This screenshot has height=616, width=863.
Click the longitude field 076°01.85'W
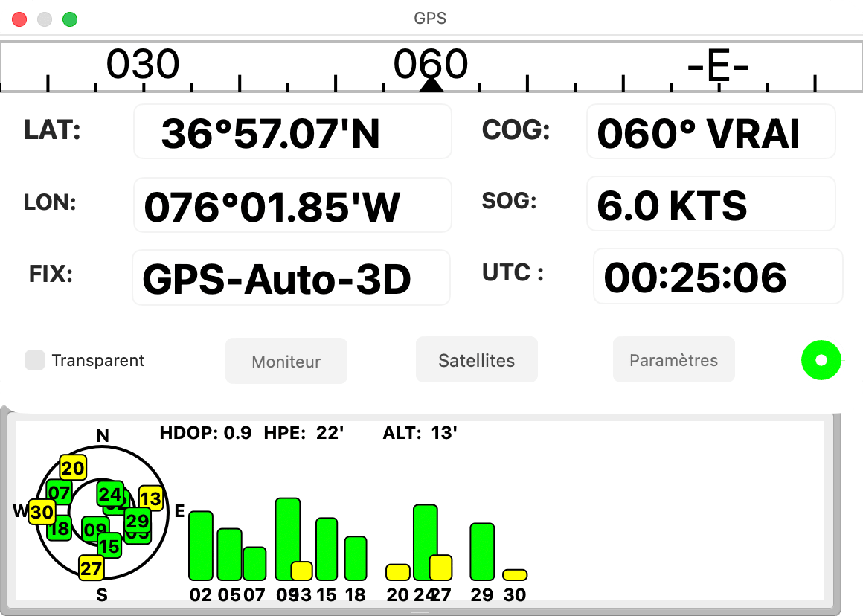pos(293,205)
